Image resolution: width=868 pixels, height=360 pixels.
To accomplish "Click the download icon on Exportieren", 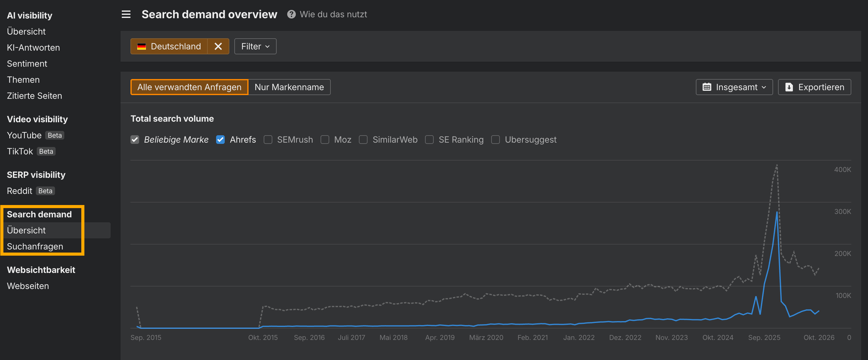I will [789, 87].
